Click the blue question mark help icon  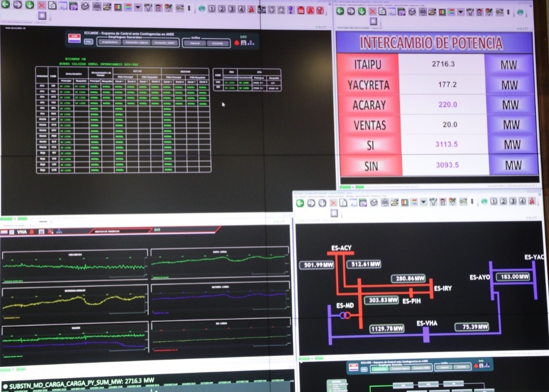pyautogui.click(x=291, y=10)
